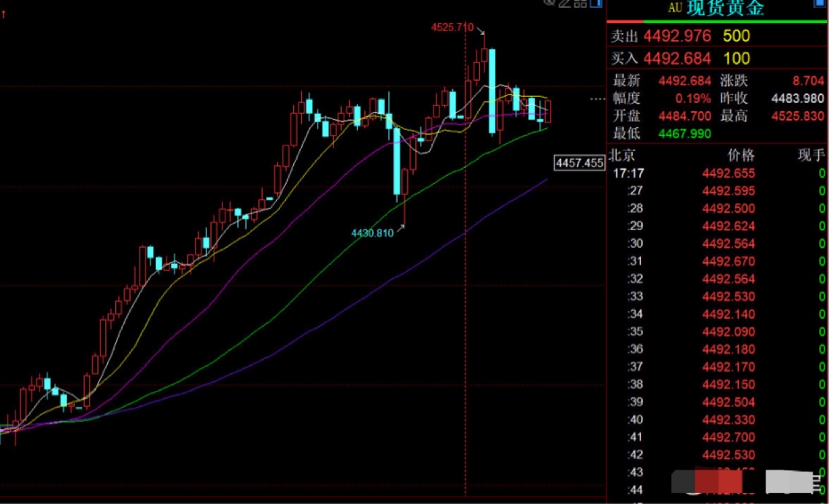The width and height of the screenshot is (829, 504).
Task: Click the 最新 latest price value
Action: click(x=685, y=81)
